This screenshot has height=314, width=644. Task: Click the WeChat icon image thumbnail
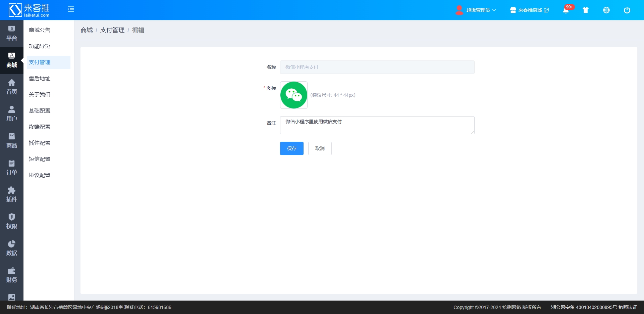294,95
